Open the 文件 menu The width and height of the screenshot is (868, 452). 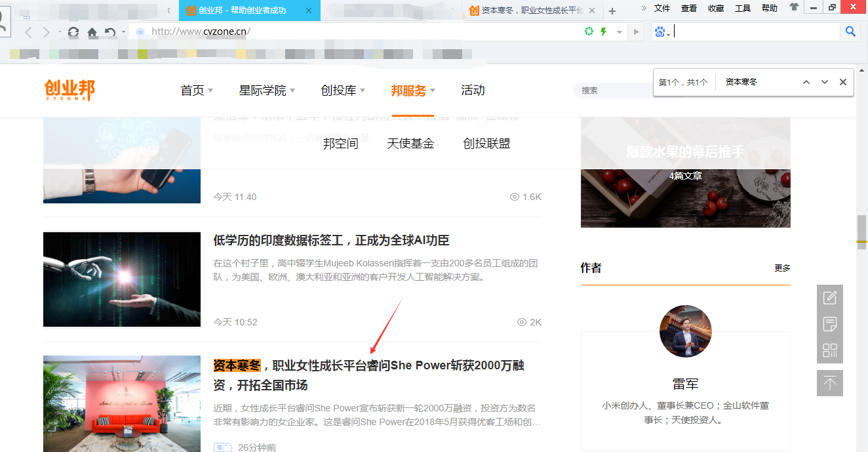(662, 8)
